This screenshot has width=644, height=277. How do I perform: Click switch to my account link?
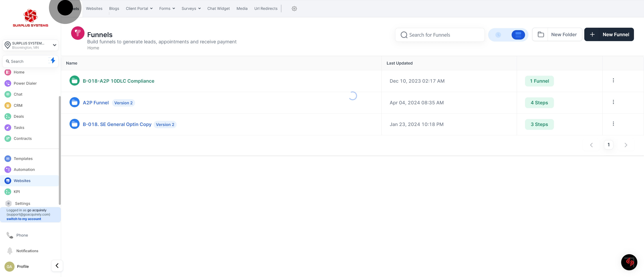pos(24,219)
